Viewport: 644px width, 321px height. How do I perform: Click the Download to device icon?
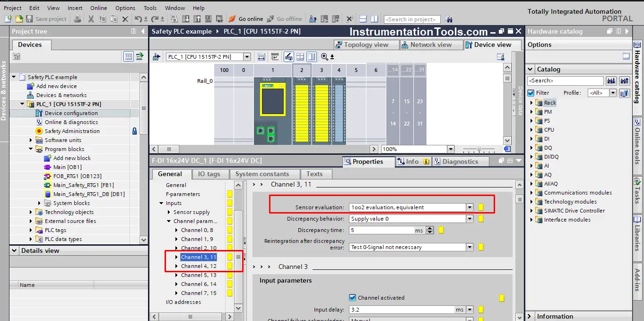tap(185, 19)
